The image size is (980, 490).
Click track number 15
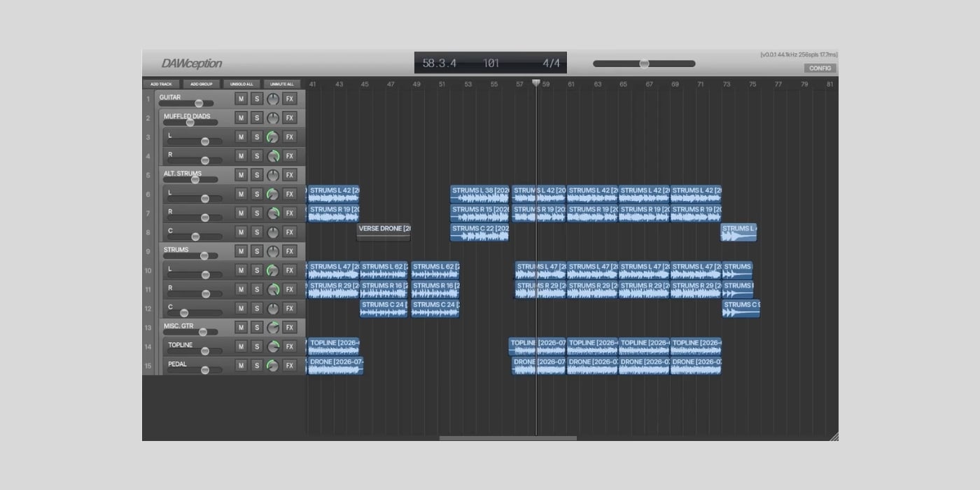(148, 365)
